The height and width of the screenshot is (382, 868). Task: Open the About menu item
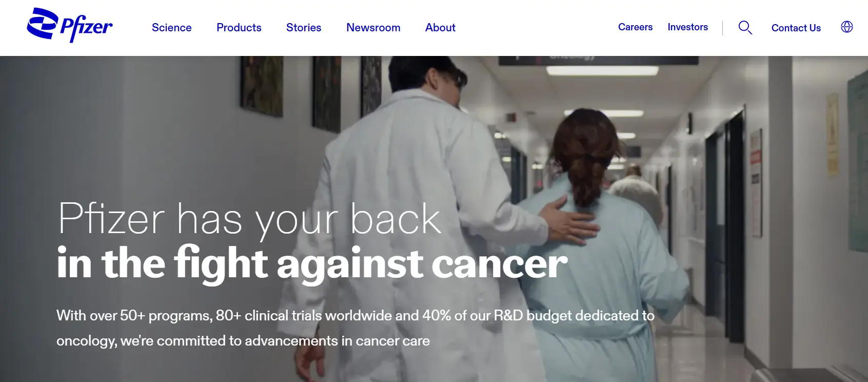[440, 28]
